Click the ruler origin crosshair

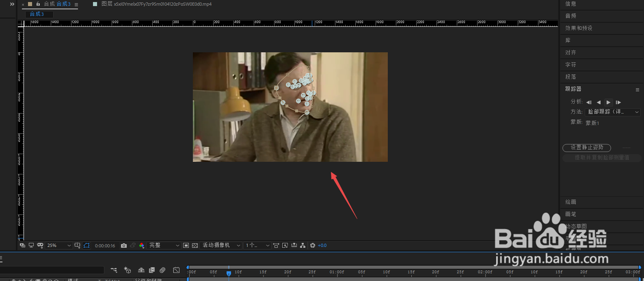tap(21, 24)
